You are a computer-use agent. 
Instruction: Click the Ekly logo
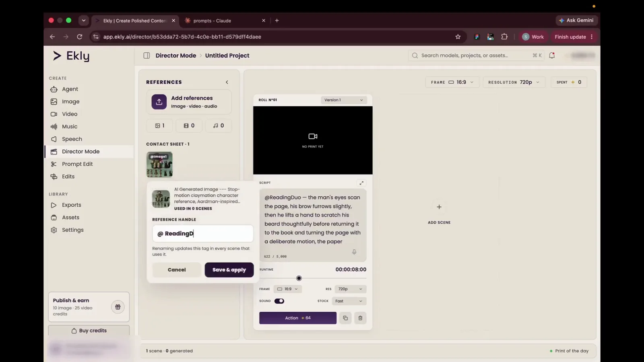click(71, 56)
